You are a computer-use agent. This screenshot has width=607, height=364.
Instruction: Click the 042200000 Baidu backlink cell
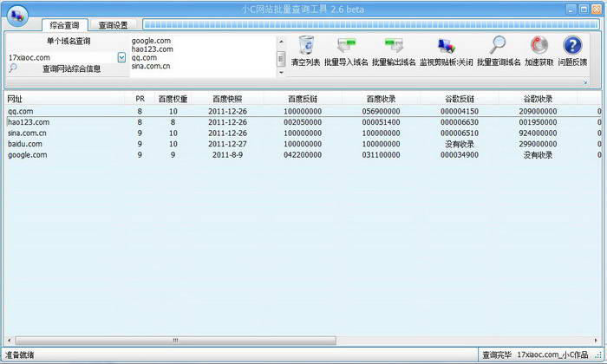coord(303,155)
